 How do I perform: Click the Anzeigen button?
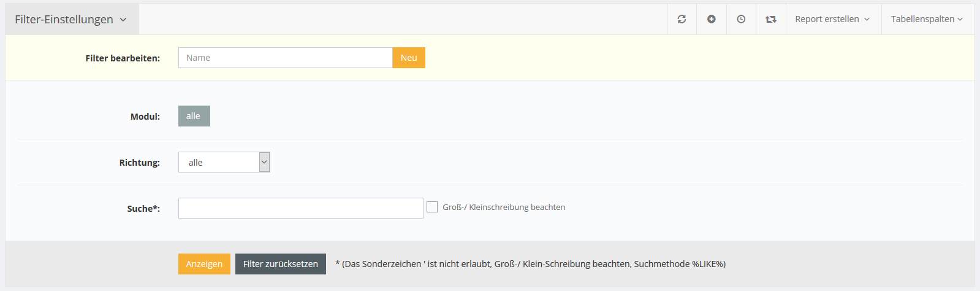tap(204, 264)
